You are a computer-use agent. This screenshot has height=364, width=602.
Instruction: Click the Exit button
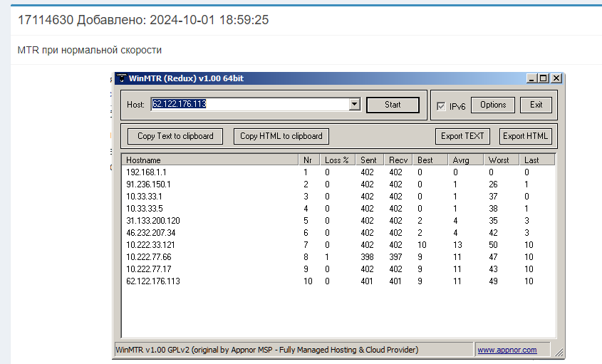click(536, 105)
